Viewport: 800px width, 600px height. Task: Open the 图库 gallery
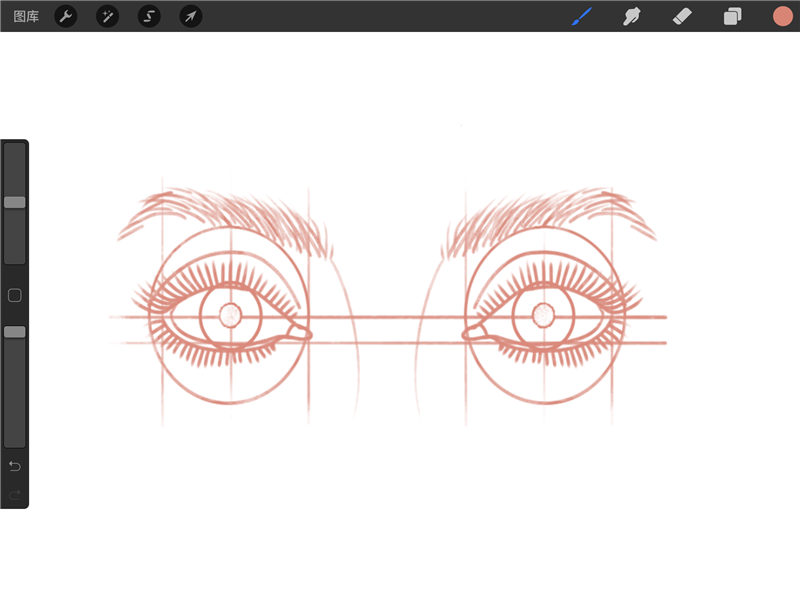[x=26, y=16]
